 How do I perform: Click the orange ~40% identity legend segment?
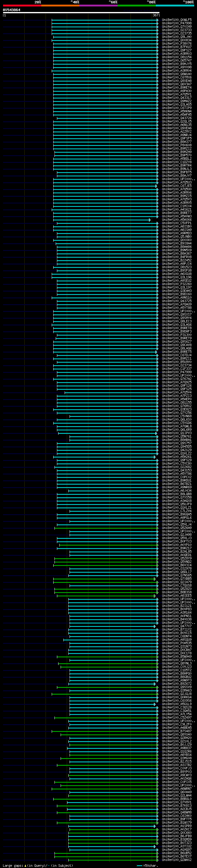(x=60, y=6)
